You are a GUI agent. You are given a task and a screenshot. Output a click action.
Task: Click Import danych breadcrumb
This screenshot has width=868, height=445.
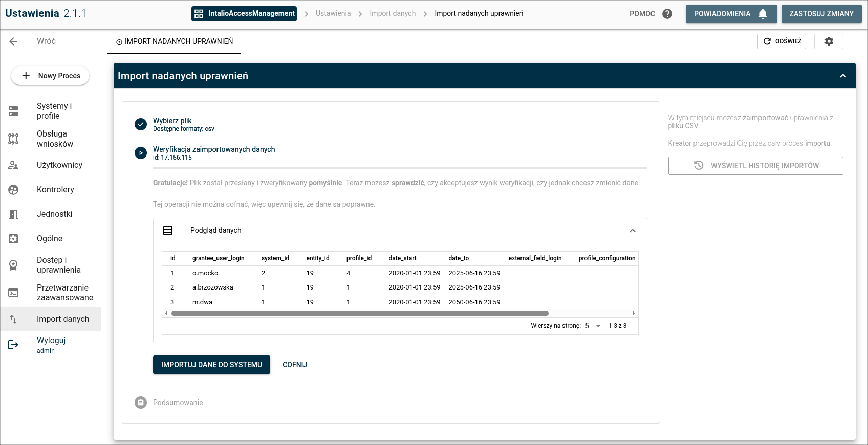(393, 14)
